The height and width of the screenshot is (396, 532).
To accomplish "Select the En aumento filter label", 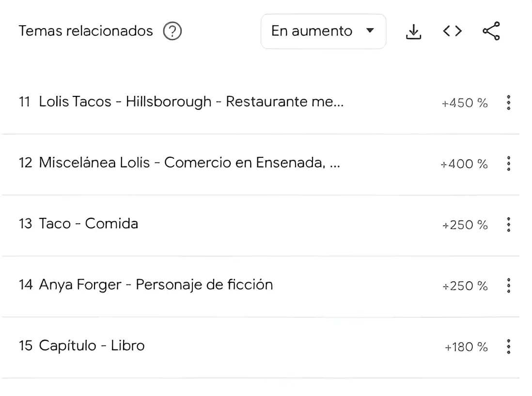I will [312, 31].
